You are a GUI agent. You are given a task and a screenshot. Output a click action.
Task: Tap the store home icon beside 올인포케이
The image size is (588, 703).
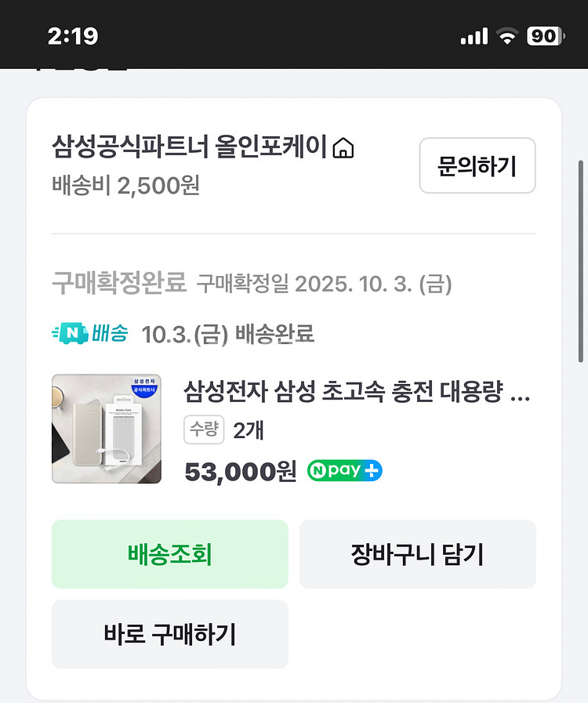(x=343, y=147)
